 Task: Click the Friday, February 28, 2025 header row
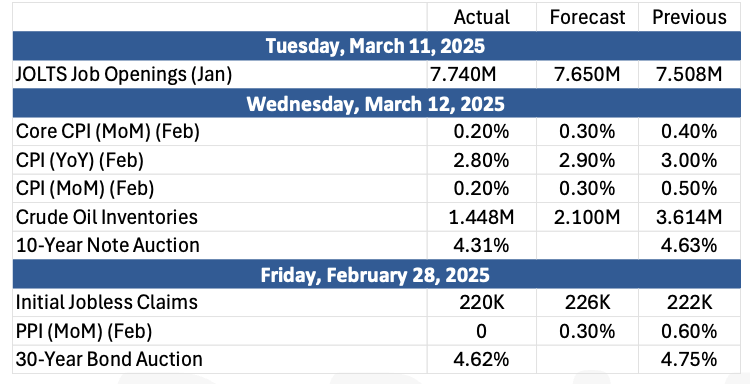tap(375, 274)
